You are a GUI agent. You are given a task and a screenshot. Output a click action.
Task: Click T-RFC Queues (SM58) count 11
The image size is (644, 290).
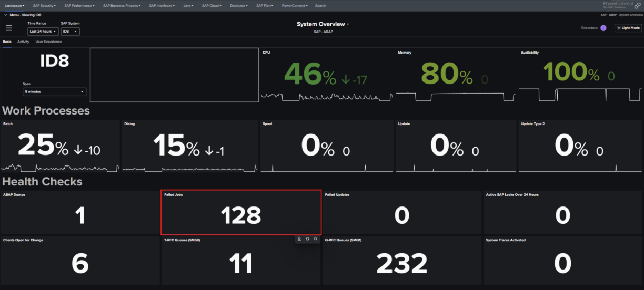241,264
